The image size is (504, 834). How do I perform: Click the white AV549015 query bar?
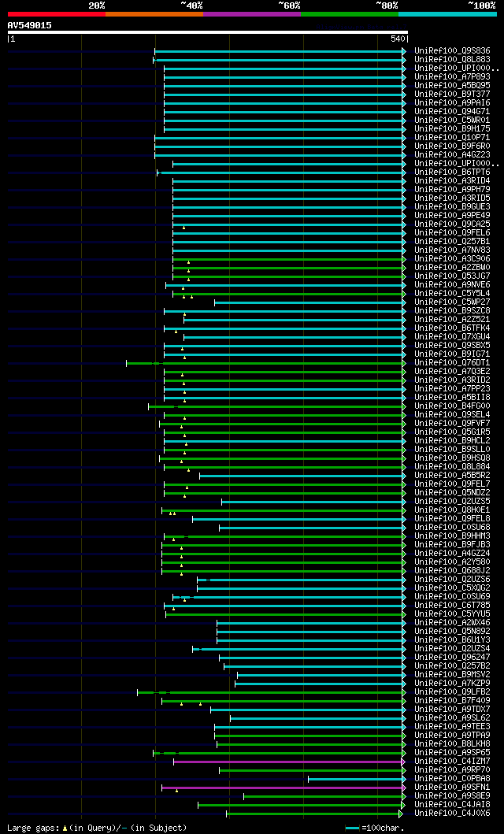click(x=207, y=32)
